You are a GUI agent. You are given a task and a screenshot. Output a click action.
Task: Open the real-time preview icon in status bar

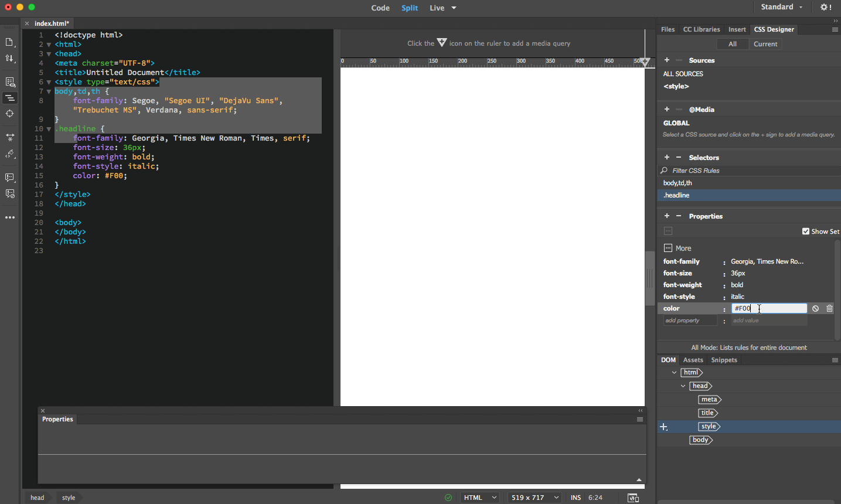(x=633, y=498)
